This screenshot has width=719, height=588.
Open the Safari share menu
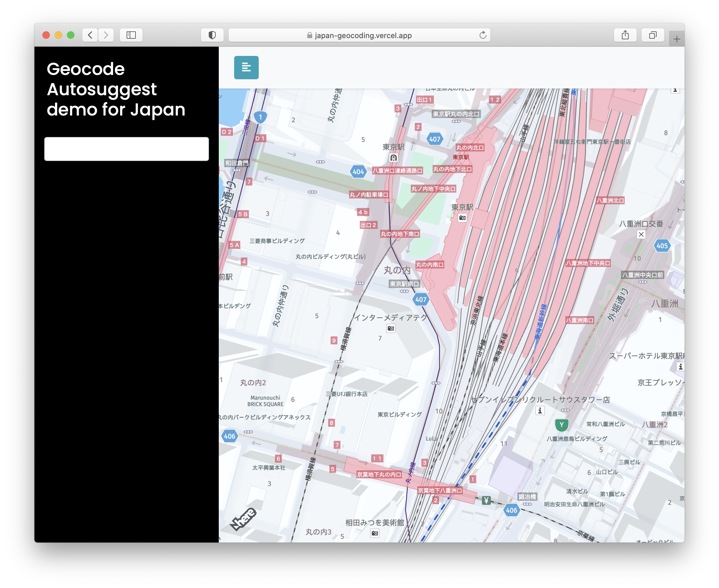pyautogui.click(x=625, y=35)
